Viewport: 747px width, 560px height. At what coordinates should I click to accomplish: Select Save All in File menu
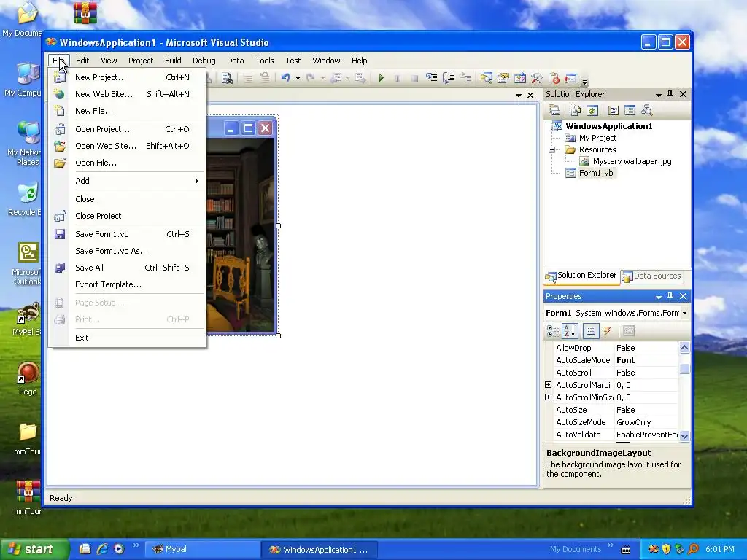tap(127, 268)
